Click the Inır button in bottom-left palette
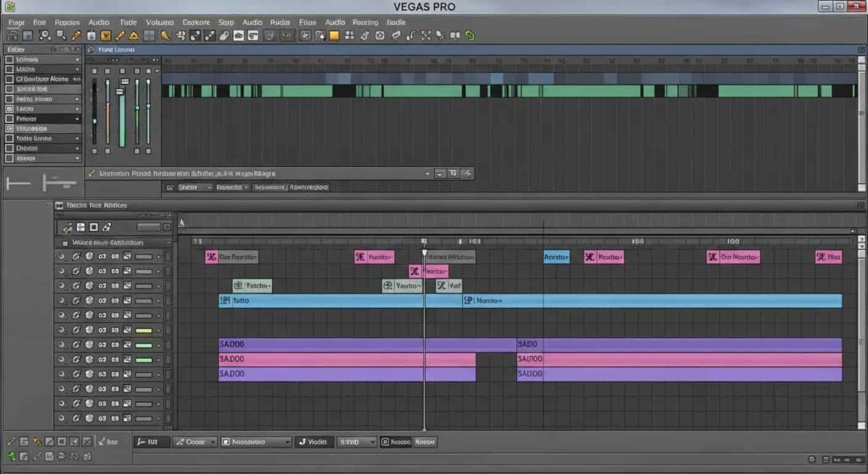The image size is (868, 474). (x=108, y=441)
